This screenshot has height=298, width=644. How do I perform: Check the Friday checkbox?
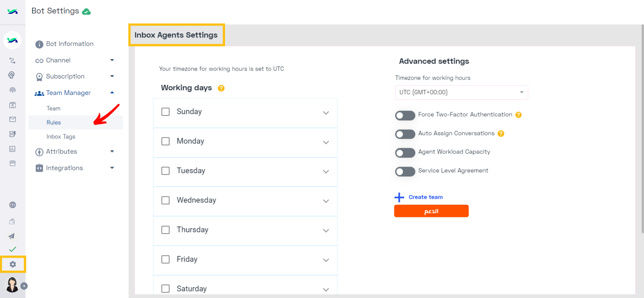pos(165,259)
